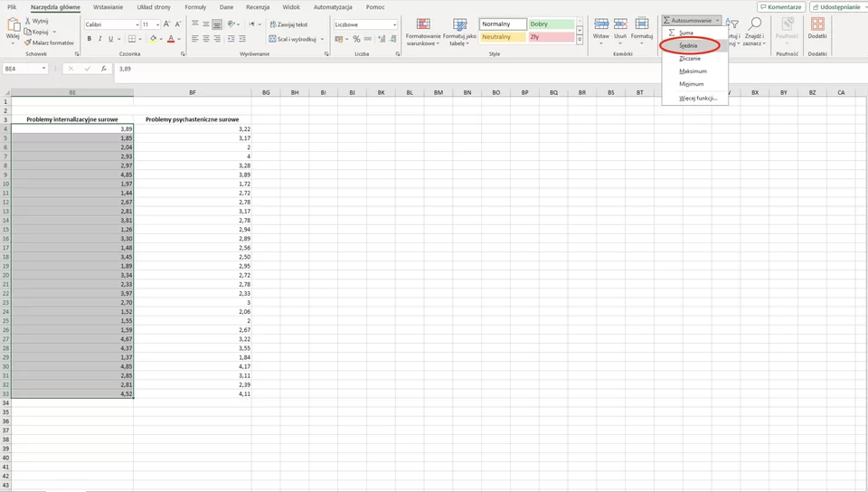Switch to the Formuły ribbon tab
The width and height of the screenshot is (868, 492).
pyautogui.click(x=195, y=7)
